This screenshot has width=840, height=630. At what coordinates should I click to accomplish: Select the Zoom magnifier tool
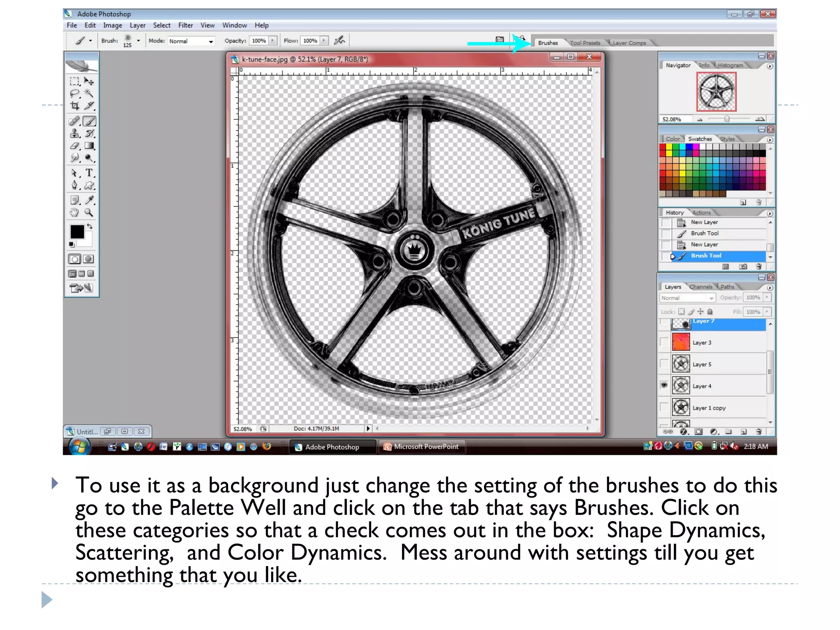[x=89, y=212]
